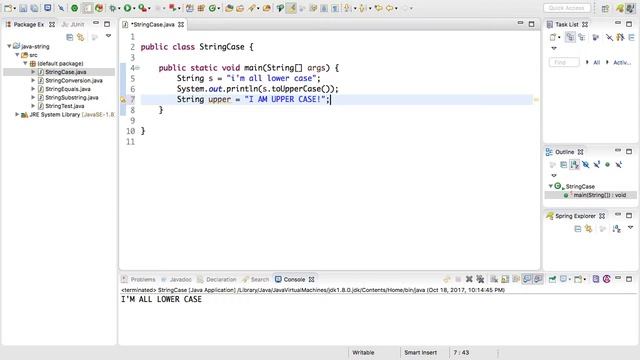The height and width of the screenshot is (360, 640).
Task: Click the Save All icon in the toolbar
Action: coord(35,8)
